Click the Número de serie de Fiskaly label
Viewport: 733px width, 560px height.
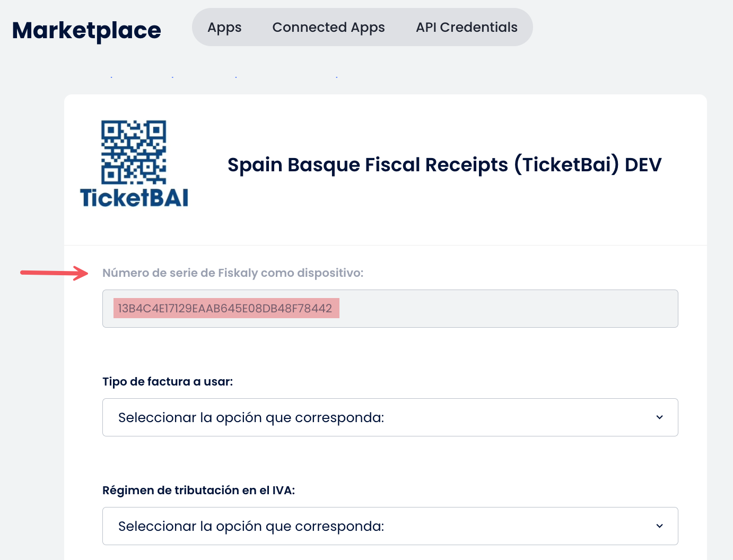pyautogui.click(x=233, y=273)
